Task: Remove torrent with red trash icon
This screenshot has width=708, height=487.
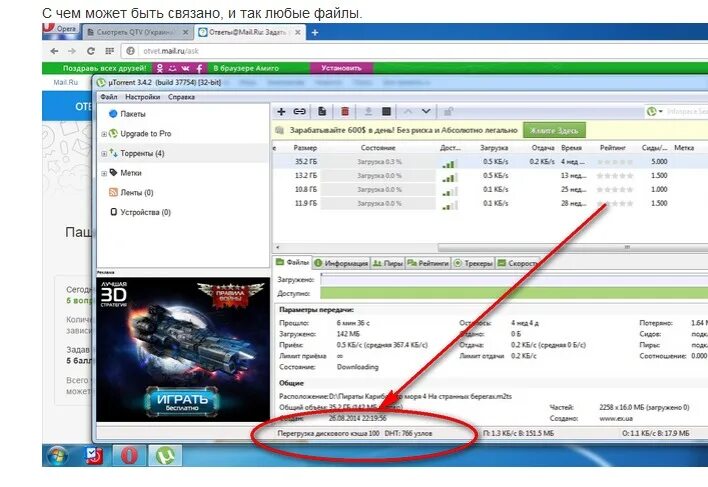Action: [x=345, y=111]
